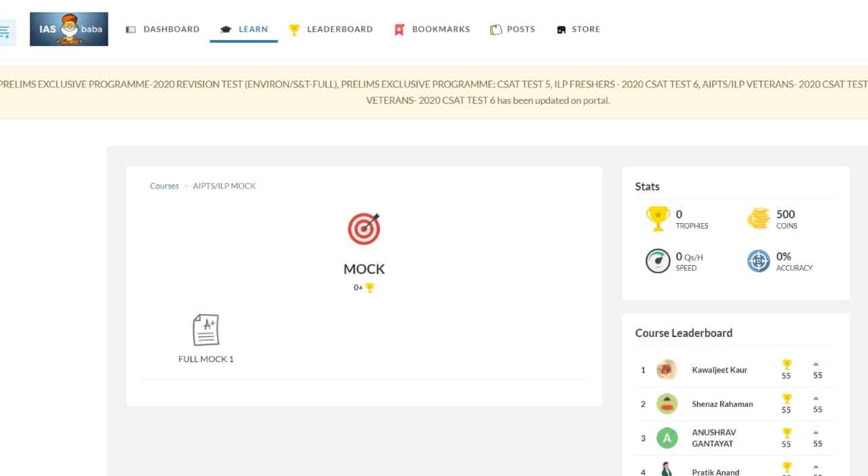Open the Posts menu item
Image resolution: width=868 pixels, height=476 pixels.
(x=513, y=30)
